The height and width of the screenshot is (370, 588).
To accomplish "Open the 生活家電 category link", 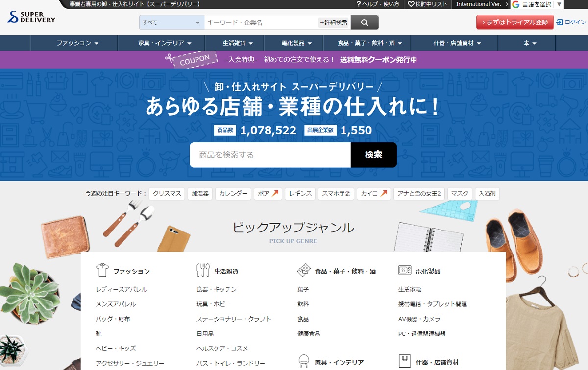I will [x=410, y=289].
